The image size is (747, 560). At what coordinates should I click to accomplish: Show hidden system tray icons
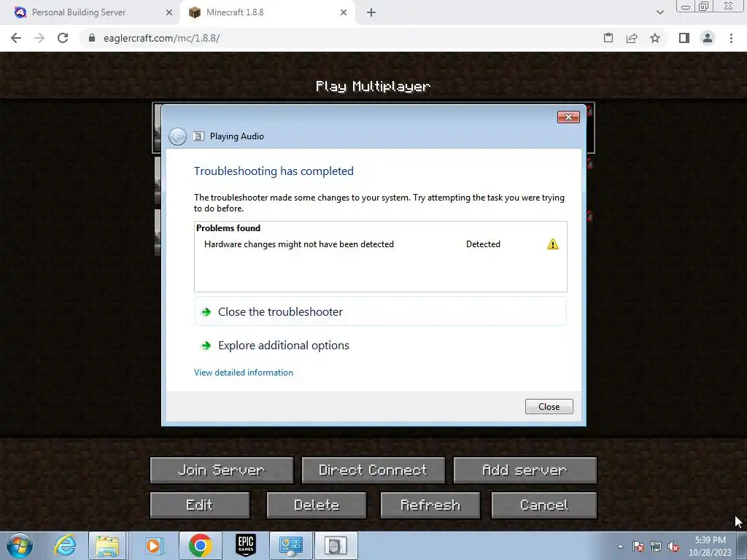620,546
